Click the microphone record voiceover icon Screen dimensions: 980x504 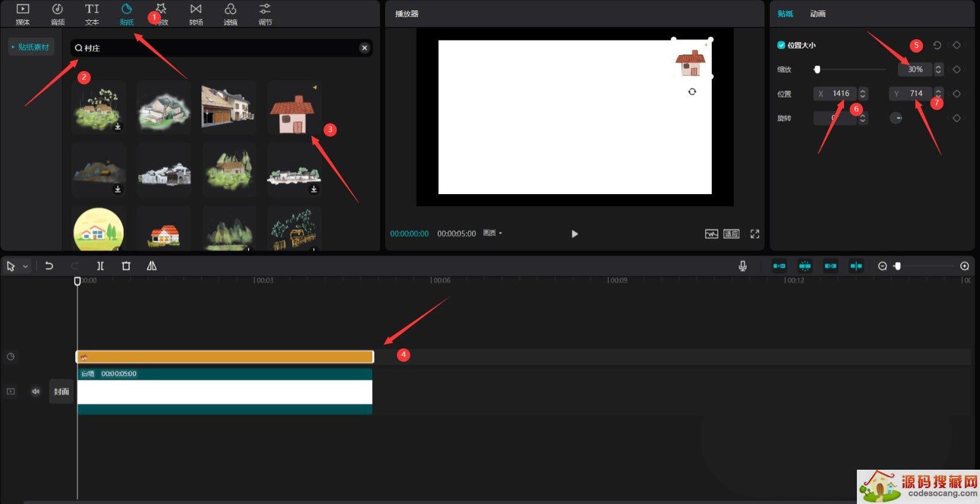click(x=742, y=266)
